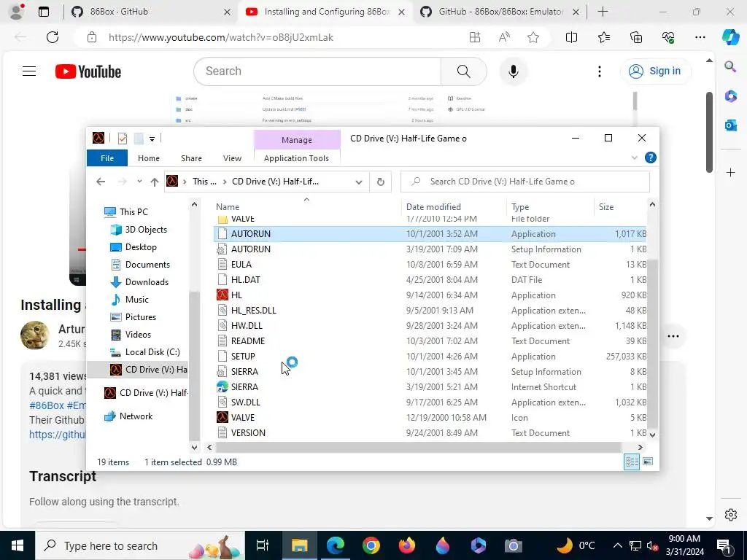Viewport: 747px width, 560px height.
Task: Select Network in the navigation pane
Action: pos(136,416)
